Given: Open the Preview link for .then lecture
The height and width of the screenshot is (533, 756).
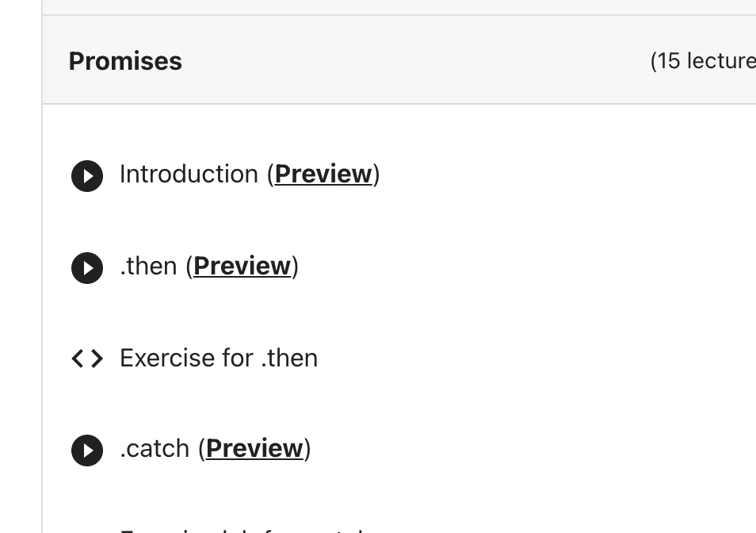Looking at the screenshot, I should click(x=242, y=266).
